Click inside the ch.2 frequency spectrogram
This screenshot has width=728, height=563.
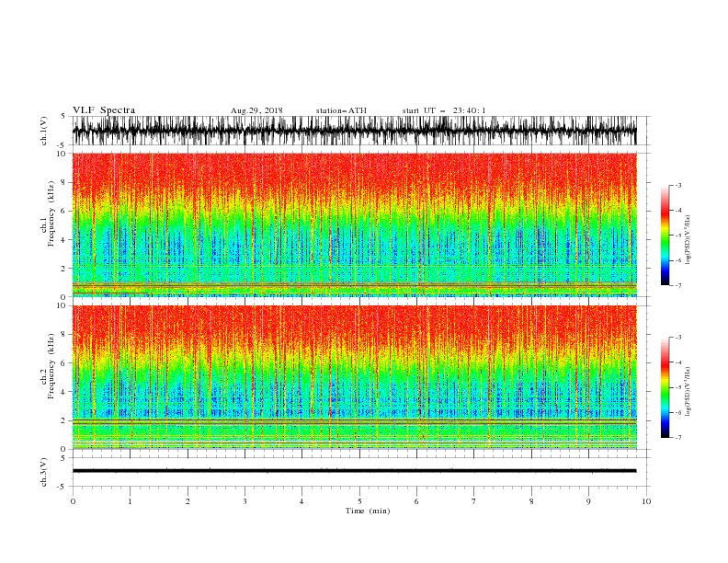click(x=354, y=377)
